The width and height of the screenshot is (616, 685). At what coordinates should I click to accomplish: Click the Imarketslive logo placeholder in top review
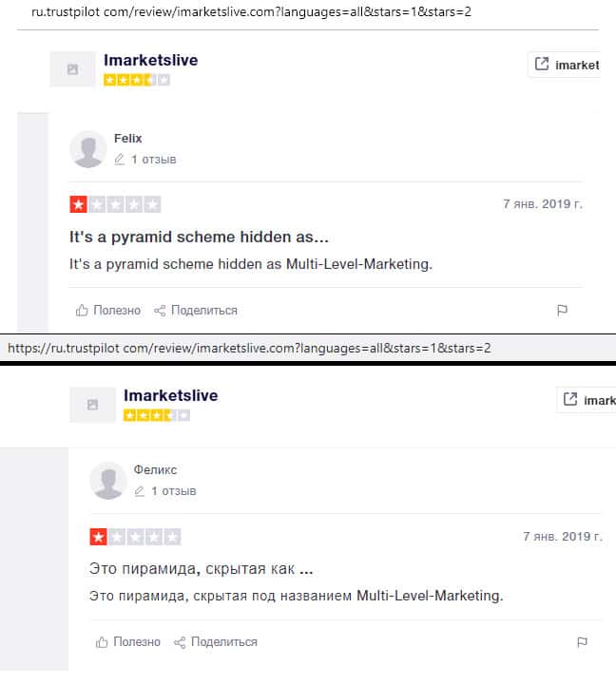pos(72,69)
